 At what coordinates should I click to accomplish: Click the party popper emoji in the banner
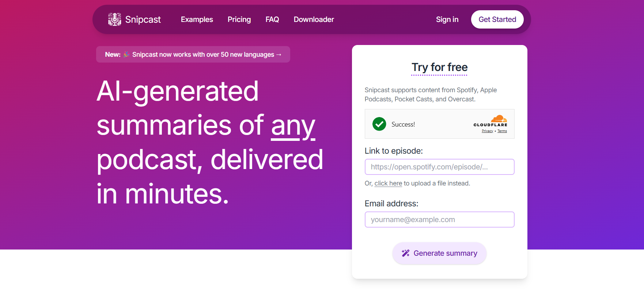pyautogui.click(x=126, y=55)
